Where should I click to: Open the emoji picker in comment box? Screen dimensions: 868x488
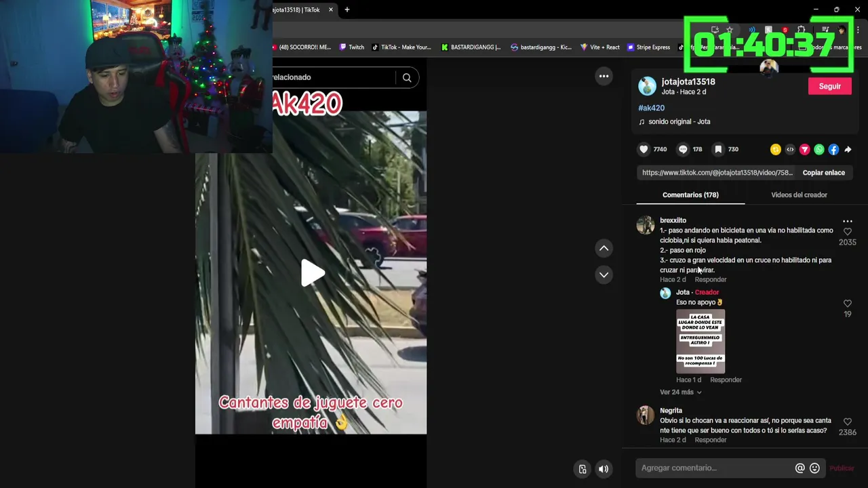[x=815, y=468]
